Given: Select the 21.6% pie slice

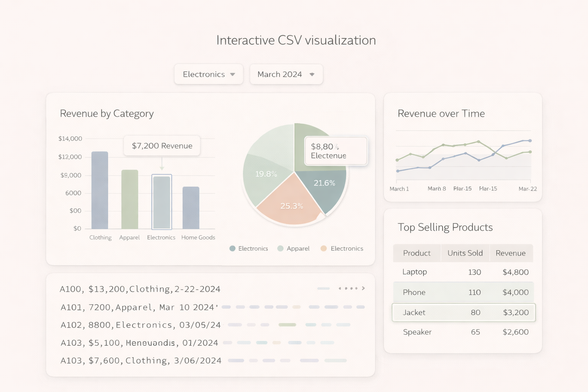Looking at the screenshot, I should 325,188.
